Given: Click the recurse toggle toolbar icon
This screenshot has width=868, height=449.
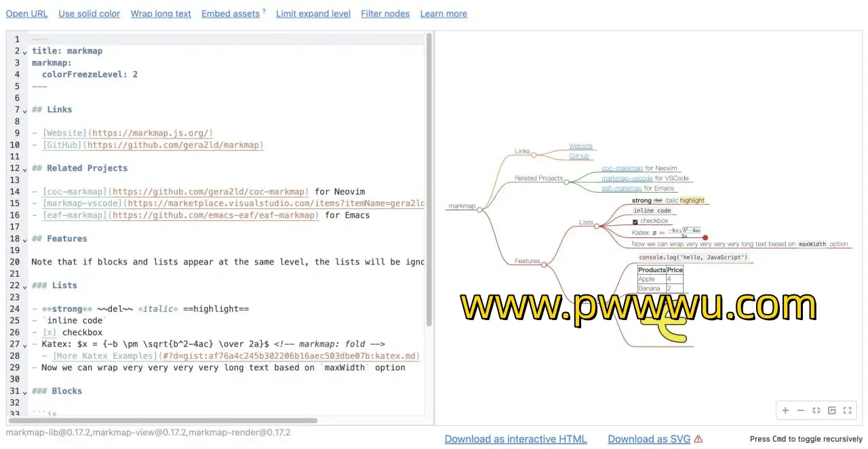Looking at the screenshot, I should point(832,410).
